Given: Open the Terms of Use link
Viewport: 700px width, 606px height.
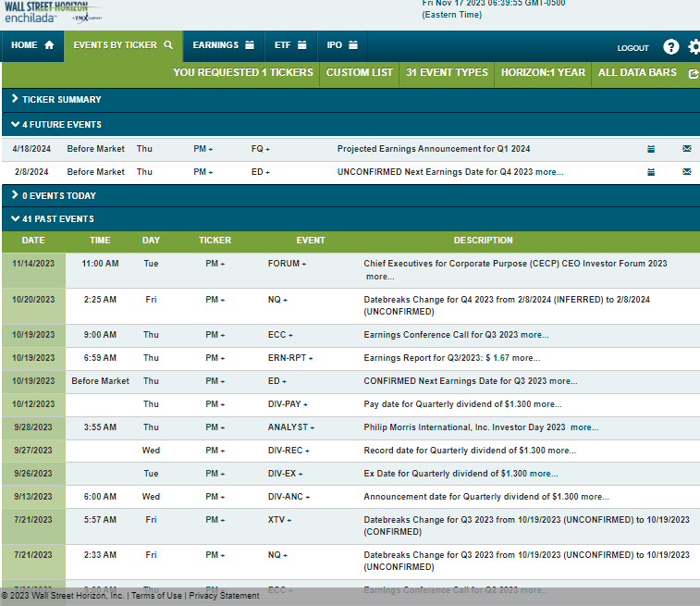Looking at the screenshot, I should pos(156,596).
